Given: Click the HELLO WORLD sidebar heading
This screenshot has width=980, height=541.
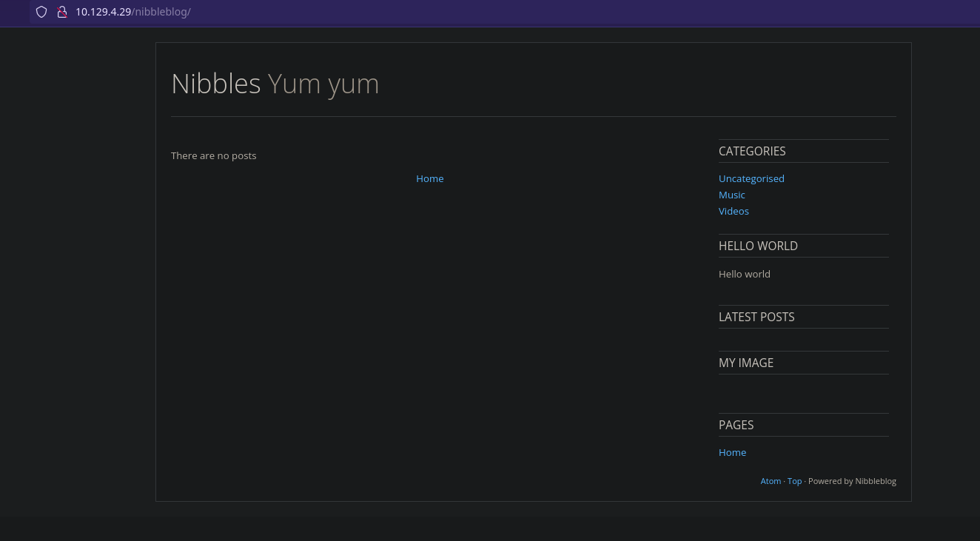Looking at the screenshot, I should pos(758,246).
